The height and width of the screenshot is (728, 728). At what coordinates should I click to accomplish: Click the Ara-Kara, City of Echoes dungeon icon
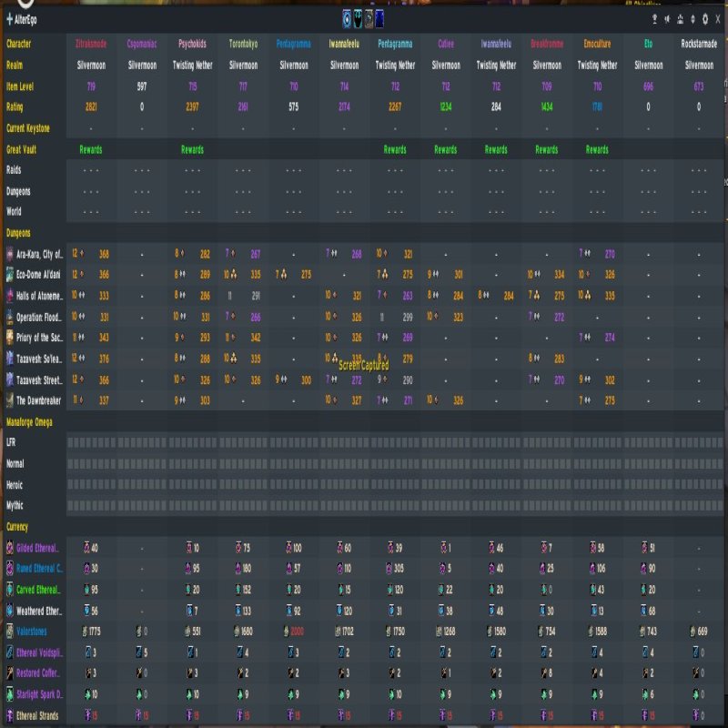coord(10,254)
